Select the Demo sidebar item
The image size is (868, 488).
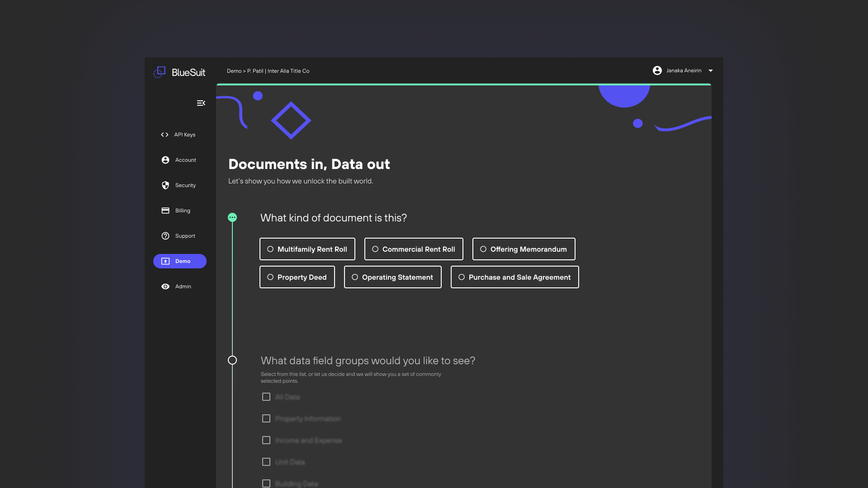(x=180, y=261)
